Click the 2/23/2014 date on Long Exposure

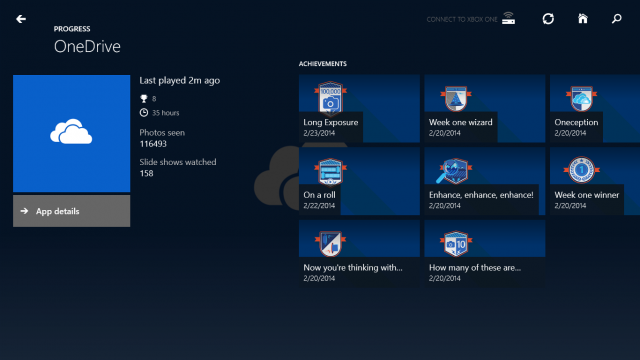319,133
